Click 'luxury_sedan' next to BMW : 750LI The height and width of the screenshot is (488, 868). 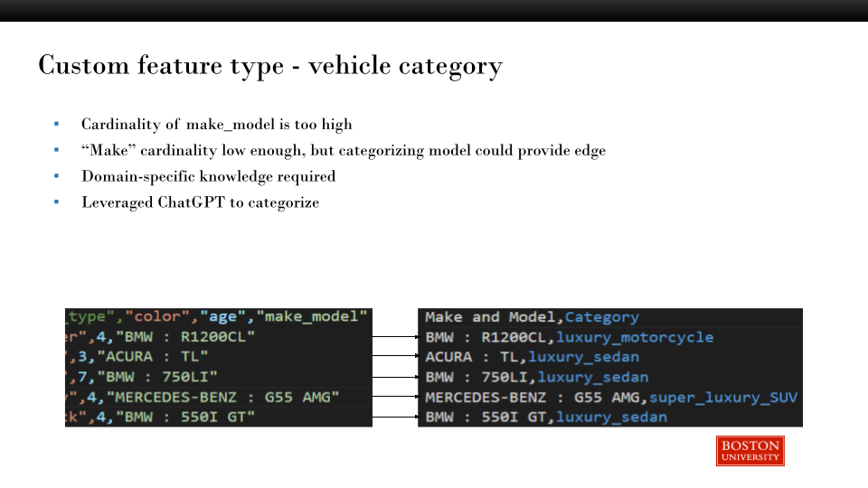point(593,378)
